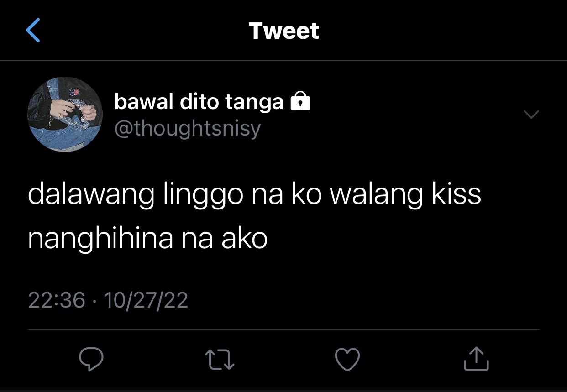
Task: Tap the tweet line "nanghihina na ako"
Action: (x=147, y=239)
